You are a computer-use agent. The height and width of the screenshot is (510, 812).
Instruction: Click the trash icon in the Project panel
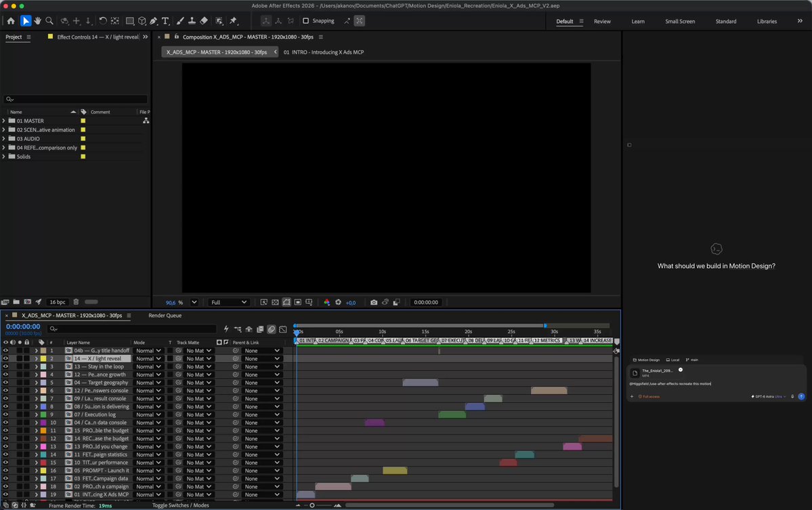pyautogui.click(x=76, y=302)
